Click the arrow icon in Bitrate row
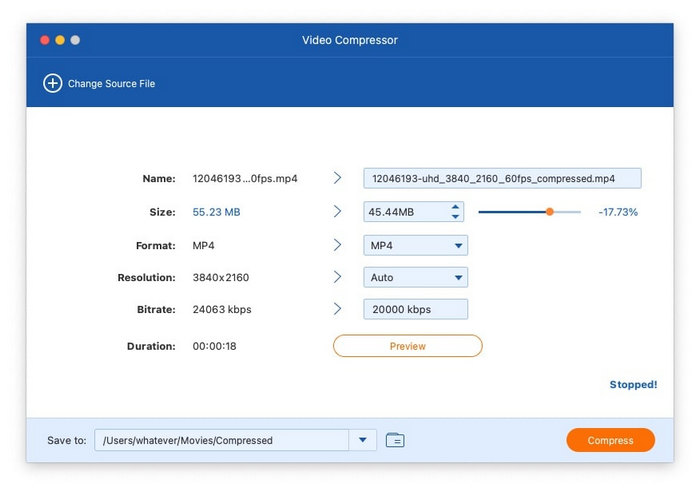 337,309
